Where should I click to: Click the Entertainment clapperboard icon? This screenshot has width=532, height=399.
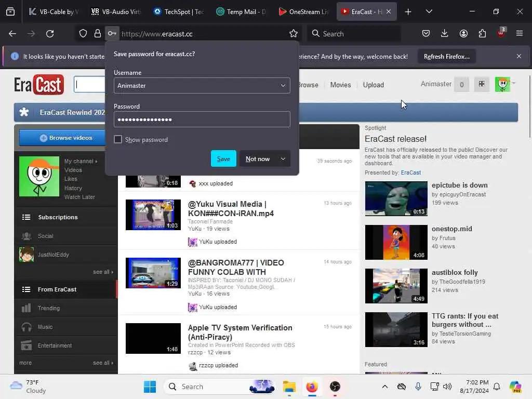tap(26, 345)
